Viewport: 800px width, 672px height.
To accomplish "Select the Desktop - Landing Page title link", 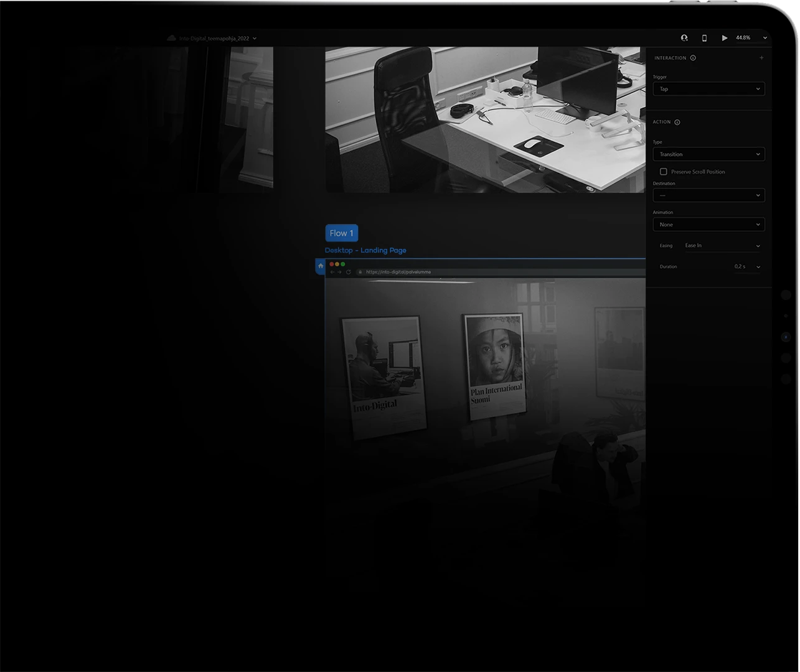I will pyautogui.click(x=365, y=250).
